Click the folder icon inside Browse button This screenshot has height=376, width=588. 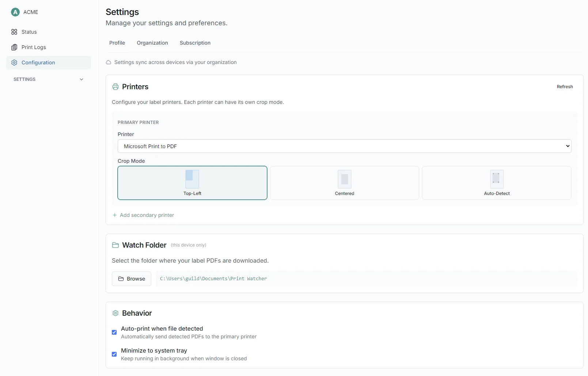[x=121, y=279]
